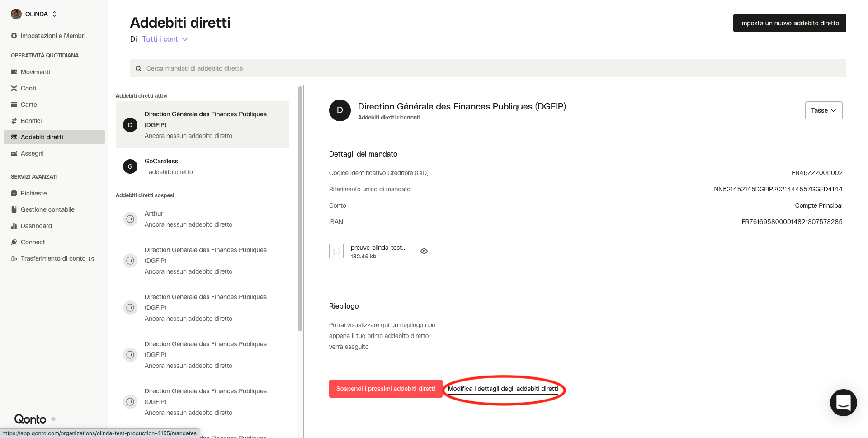
Task: Click Modifica i dettagli degli addebiti diretti link
Action: 503,389
